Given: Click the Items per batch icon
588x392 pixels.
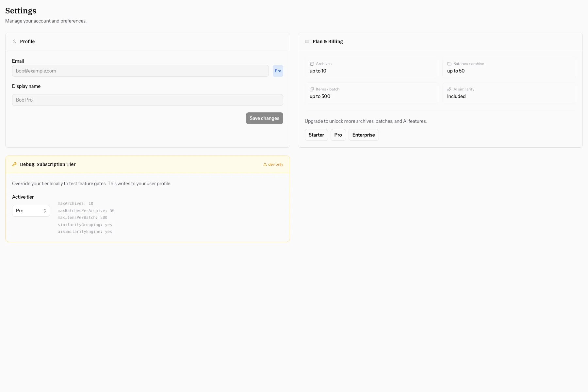Looking at the screenshot, I should [312, 89].
